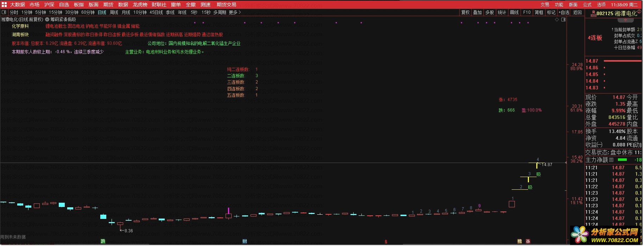
Task: Click the 撤单 button in top bar
Action: pyautogui.click(x=176, y=5)
